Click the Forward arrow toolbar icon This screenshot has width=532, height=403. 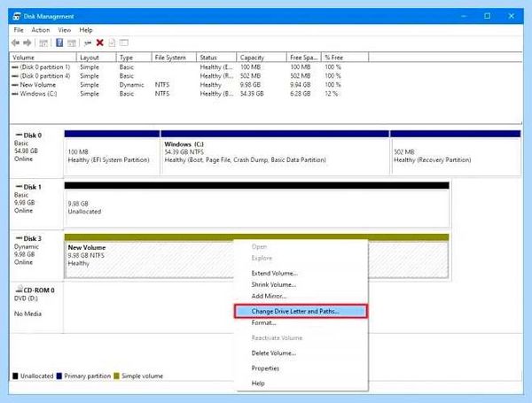tap(27, 43)
